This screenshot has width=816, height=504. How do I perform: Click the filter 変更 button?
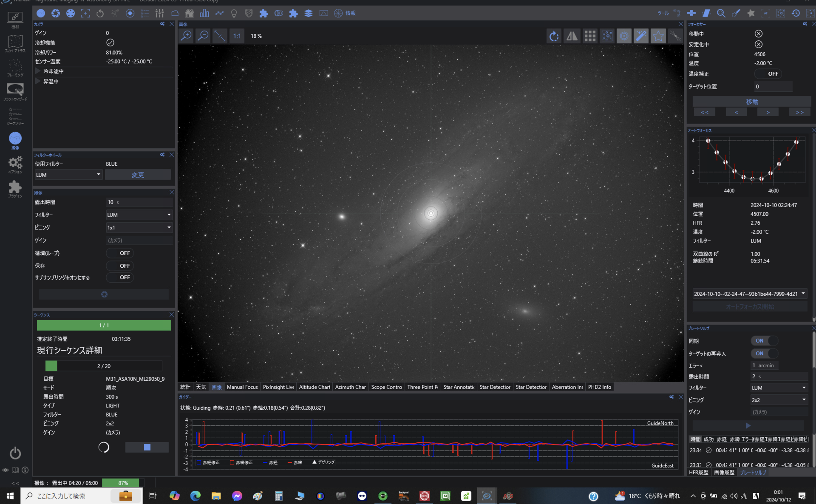click(x=138, y=175)
